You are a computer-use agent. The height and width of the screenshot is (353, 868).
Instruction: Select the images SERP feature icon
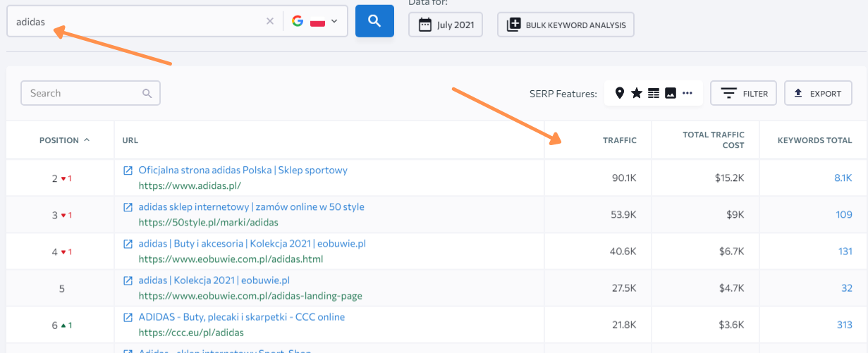point(671,93)
